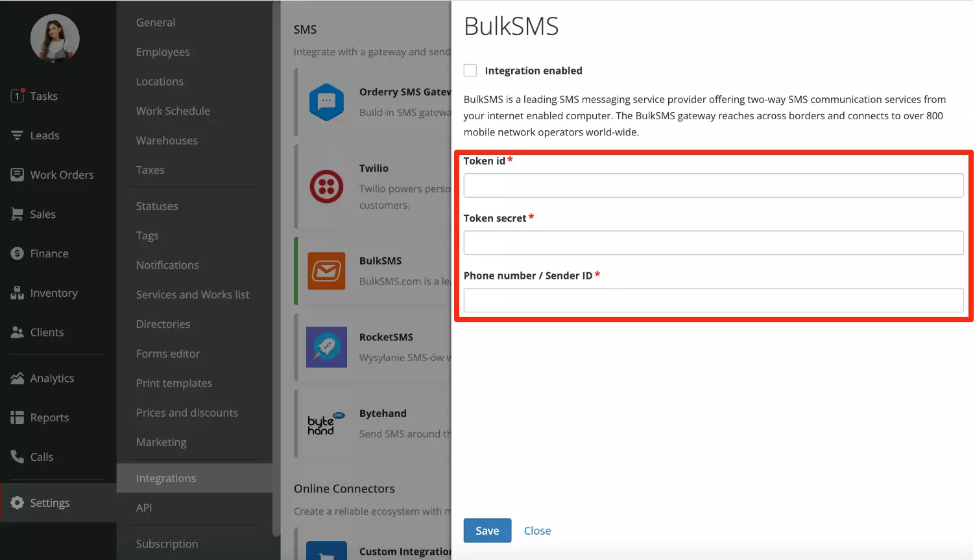Click the Custom Integration icon
Viewport: 975px width, 560px height.
[326, 551]
